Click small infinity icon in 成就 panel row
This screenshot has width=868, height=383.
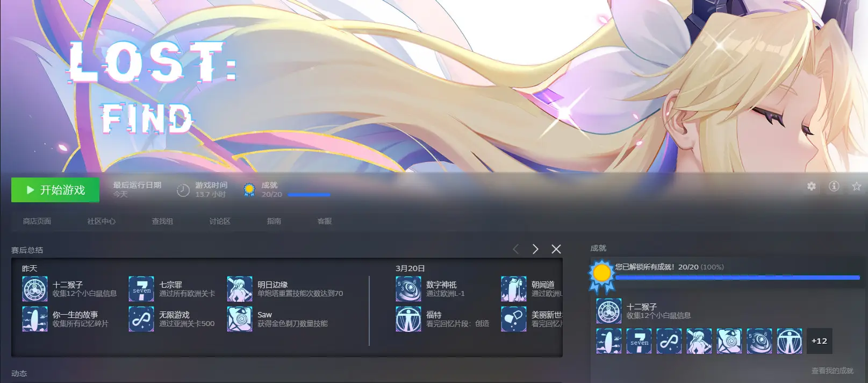tap(669, 341)
